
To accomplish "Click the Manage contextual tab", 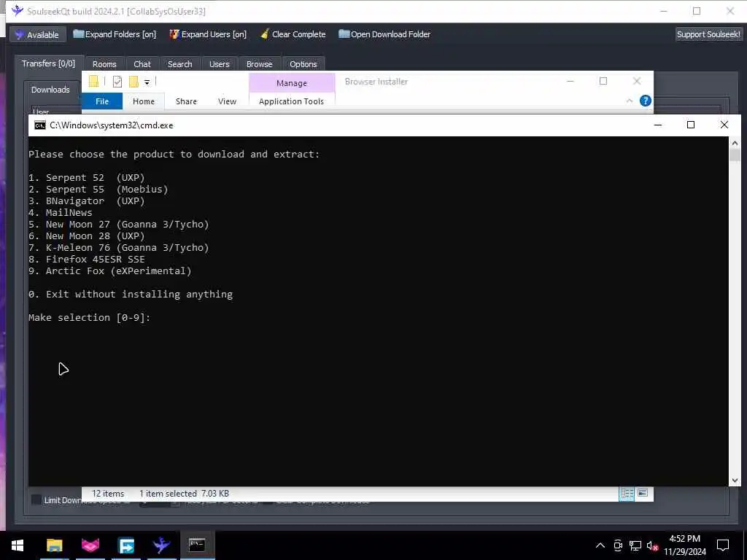I will click(292, 83).
